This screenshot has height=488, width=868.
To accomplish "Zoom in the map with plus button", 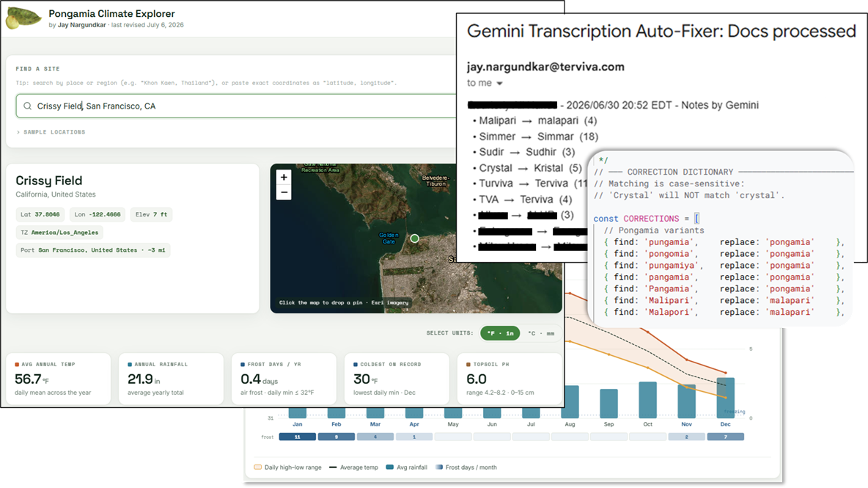I will (x=284, y=178).
